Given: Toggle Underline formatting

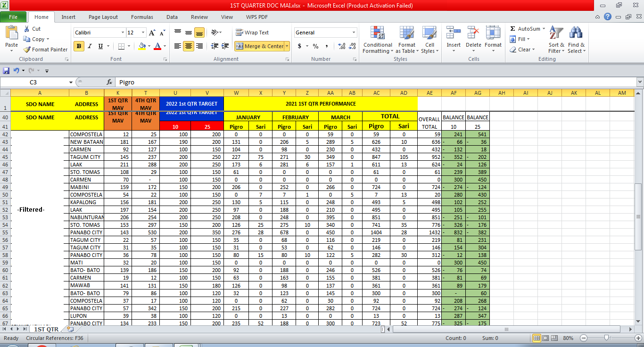Looking at the screenshot, I should point(100,46).
